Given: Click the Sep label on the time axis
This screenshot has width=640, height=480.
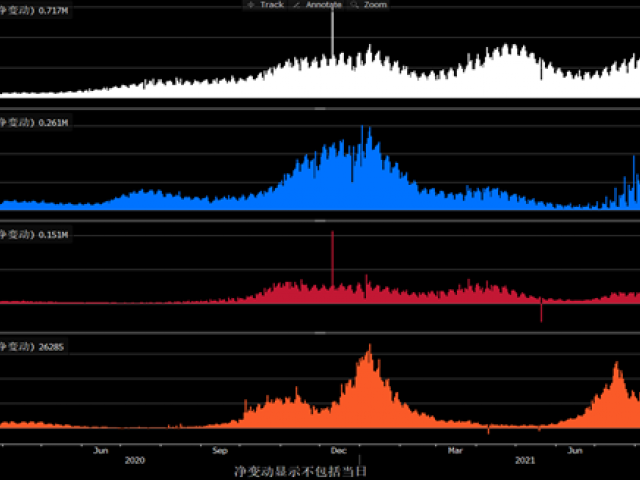Looking at the screenshot, I should 219,450.
